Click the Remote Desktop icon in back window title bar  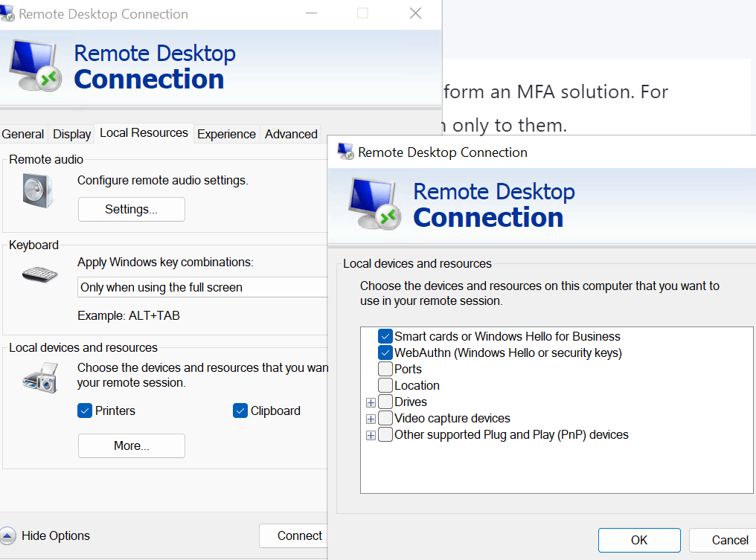pyautogui.click(x=7, y=13)
